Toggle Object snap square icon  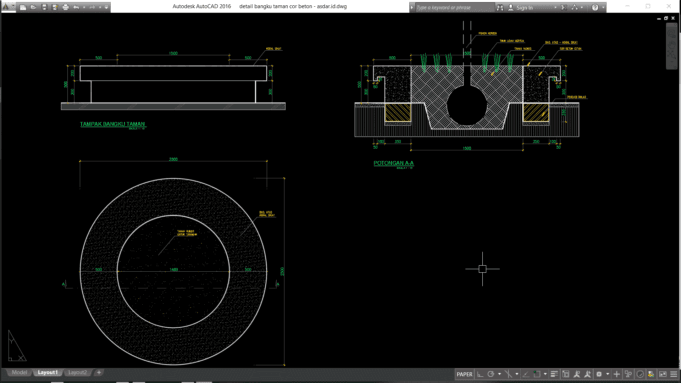click(537, 374)
